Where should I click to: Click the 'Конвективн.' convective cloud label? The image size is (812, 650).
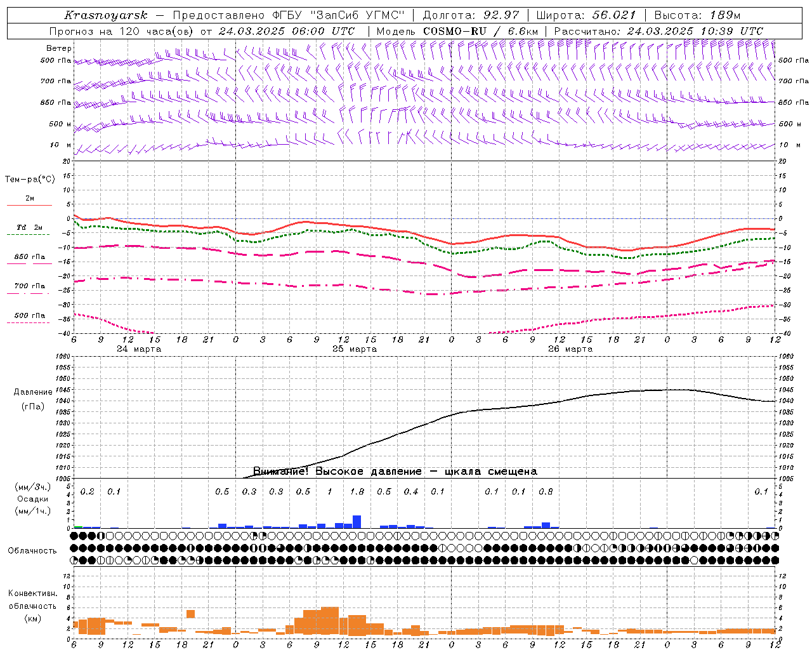[32, 594]
